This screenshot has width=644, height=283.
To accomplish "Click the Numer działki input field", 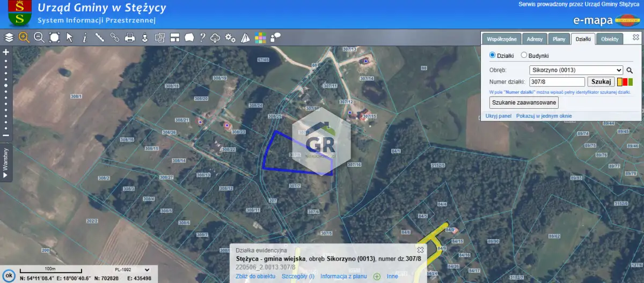I will (x=557, y=82).
